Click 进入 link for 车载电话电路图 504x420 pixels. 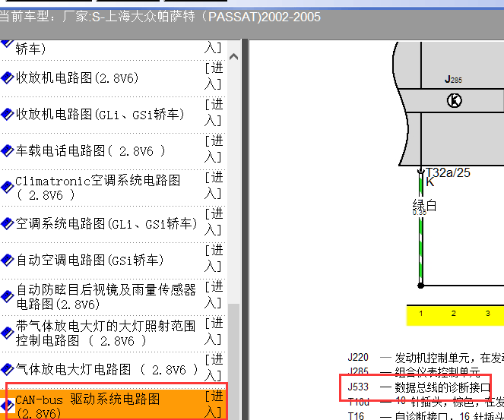(x=214, y=149)
